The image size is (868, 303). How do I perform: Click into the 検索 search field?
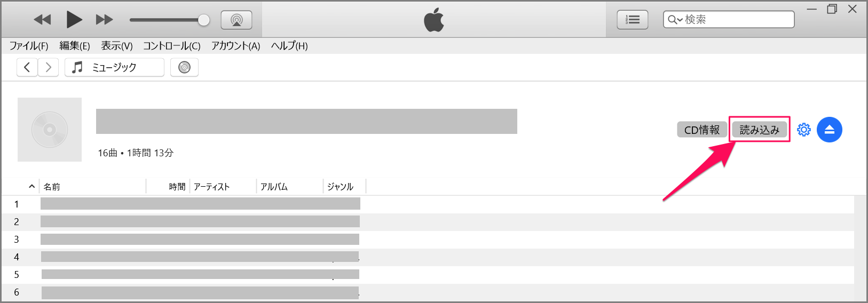737,20
